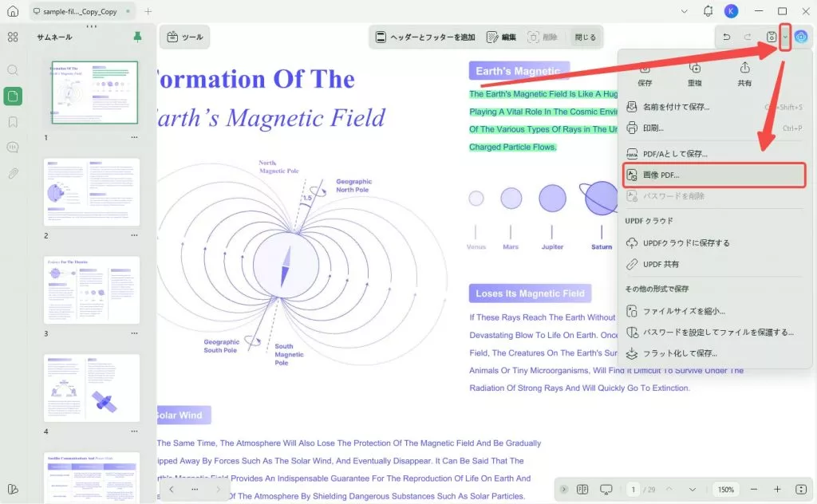This screenshot has height=504, width=817.
Task: Go to next page with down chevron
Action: 693,490
